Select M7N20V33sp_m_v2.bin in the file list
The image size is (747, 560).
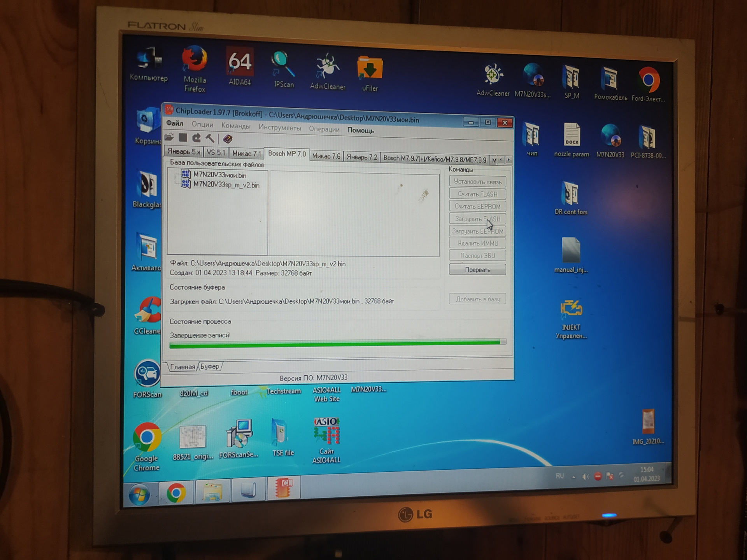click(226, 185)
